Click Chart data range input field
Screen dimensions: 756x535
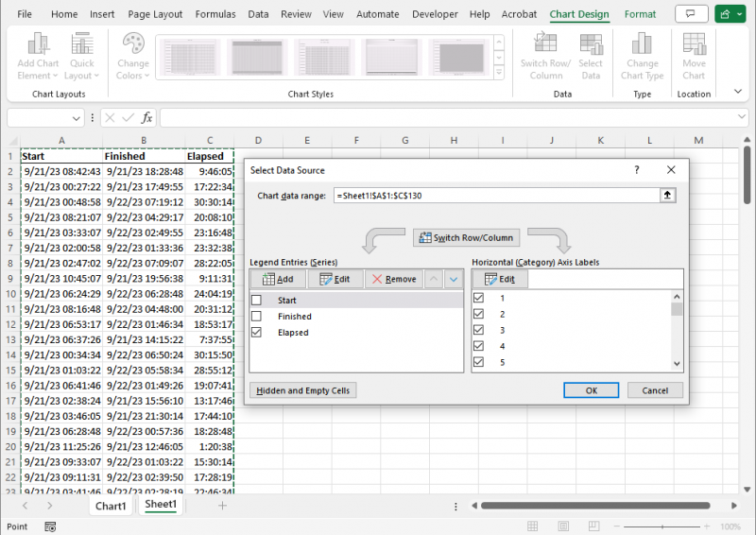point(497,196)
